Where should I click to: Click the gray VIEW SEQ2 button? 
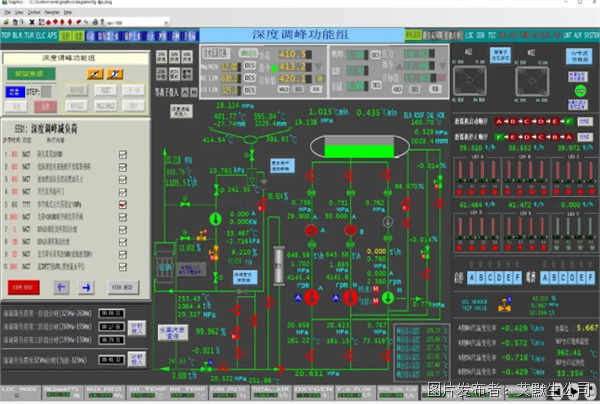123,287
